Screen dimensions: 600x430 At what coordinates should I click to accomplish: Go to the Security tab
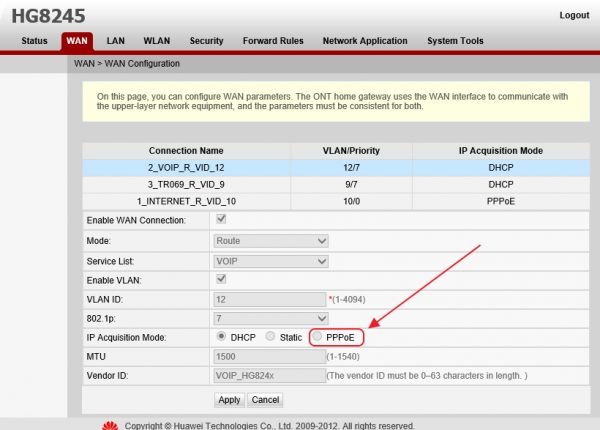(x=207, y=41)
